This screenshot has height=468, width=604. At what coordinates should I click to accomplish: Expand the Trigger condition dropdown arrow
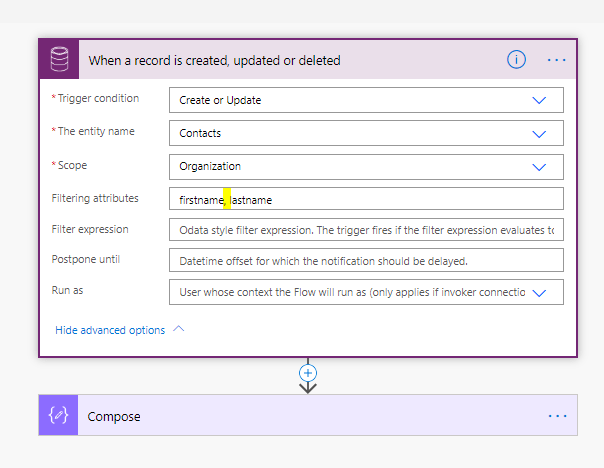(540, 100)
